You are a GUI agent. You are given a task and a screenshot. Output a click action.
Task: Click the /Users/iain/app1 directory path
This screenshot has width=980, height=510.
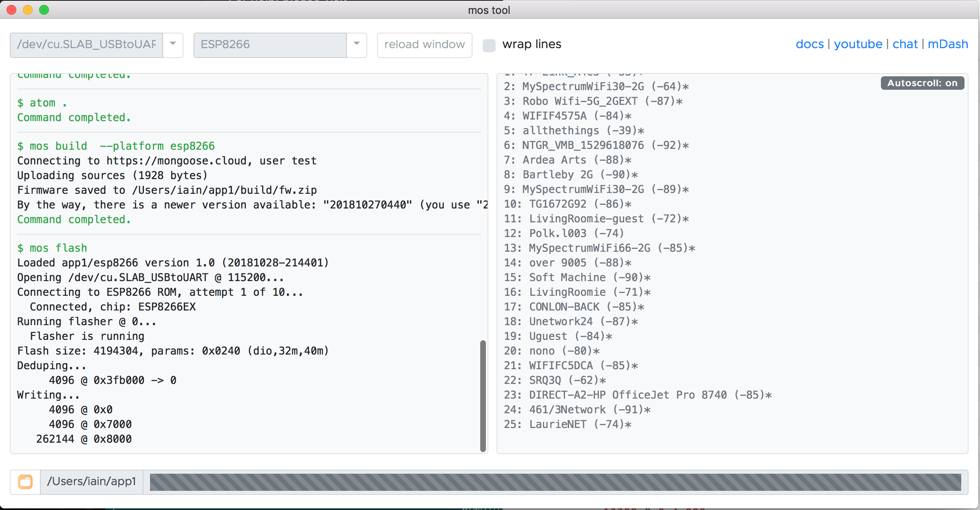click(91, 481)
